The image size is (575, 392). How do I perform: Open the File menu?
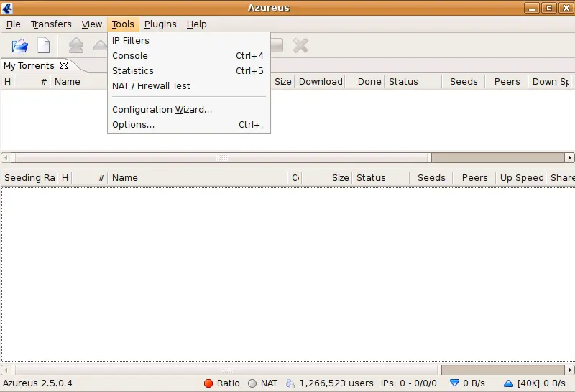[14, 24]
